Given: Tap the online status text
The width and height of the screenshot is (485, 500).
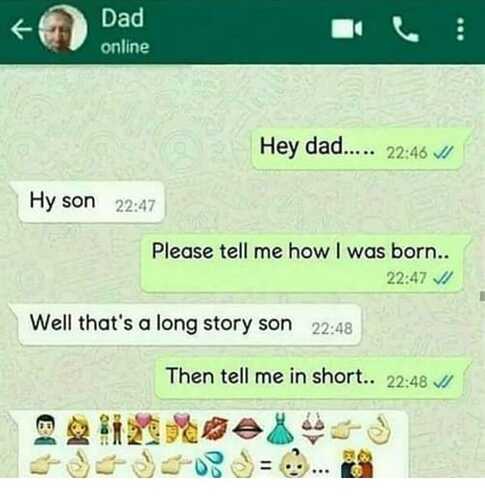Looking at the screenshot, I should [x=125, y=47].
